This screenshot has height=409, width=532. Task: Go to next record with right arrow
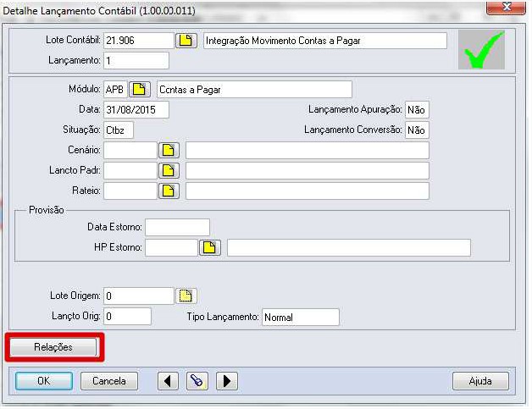227,381
